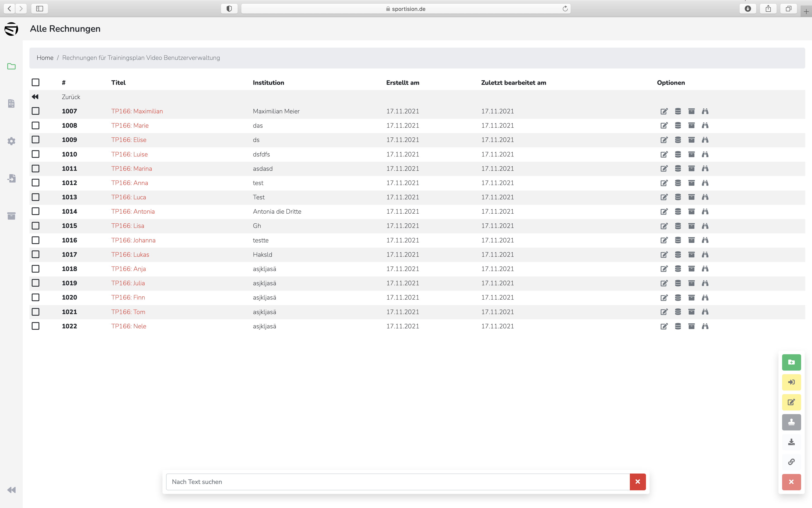Open the settings gear in left sidebar
The image size is (812, 508).
tap(11, 141)
